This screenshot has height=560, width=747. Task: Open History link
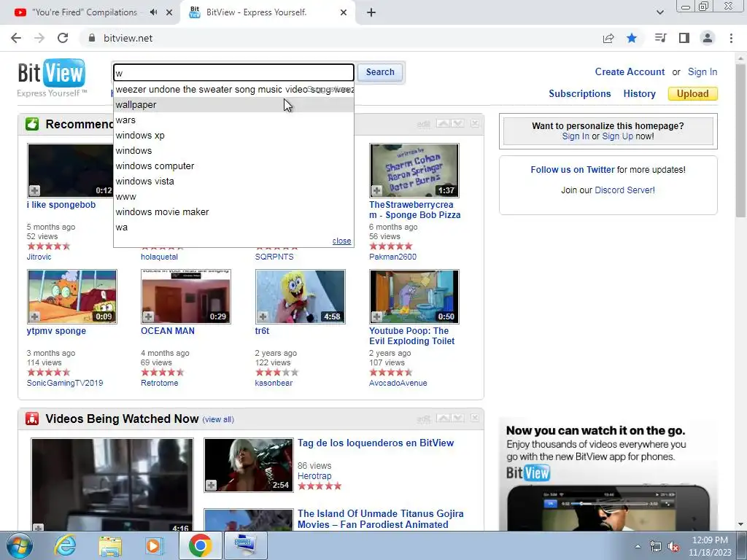point(639,94)
